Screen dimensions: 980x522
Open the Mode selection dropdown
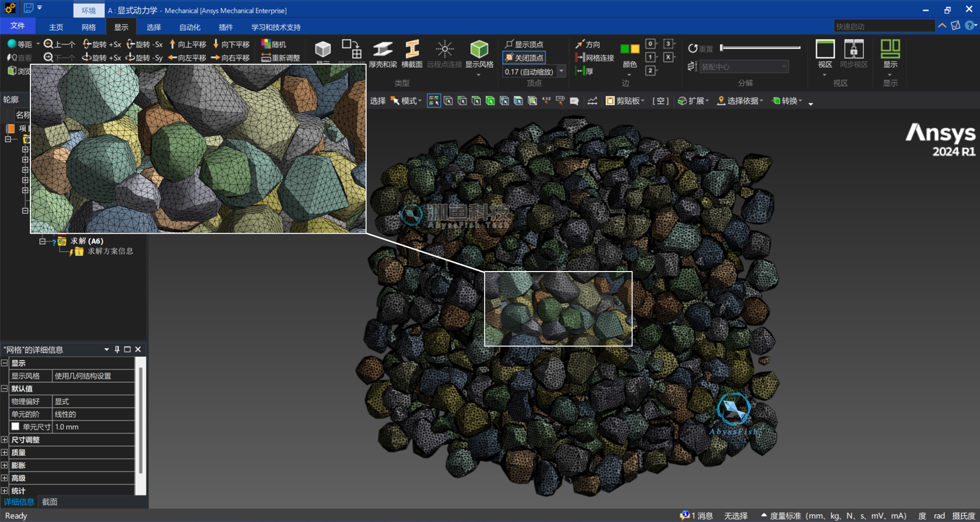(x=406, y=100)
